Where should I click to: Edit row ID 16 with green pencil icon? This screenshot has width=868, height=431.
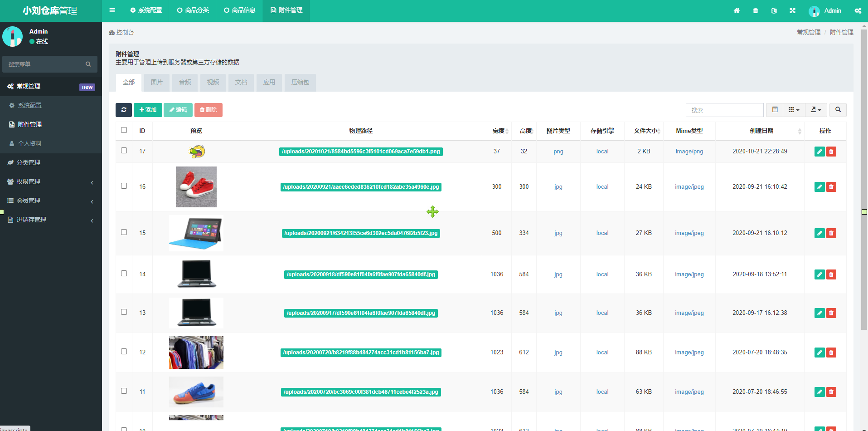820,187
